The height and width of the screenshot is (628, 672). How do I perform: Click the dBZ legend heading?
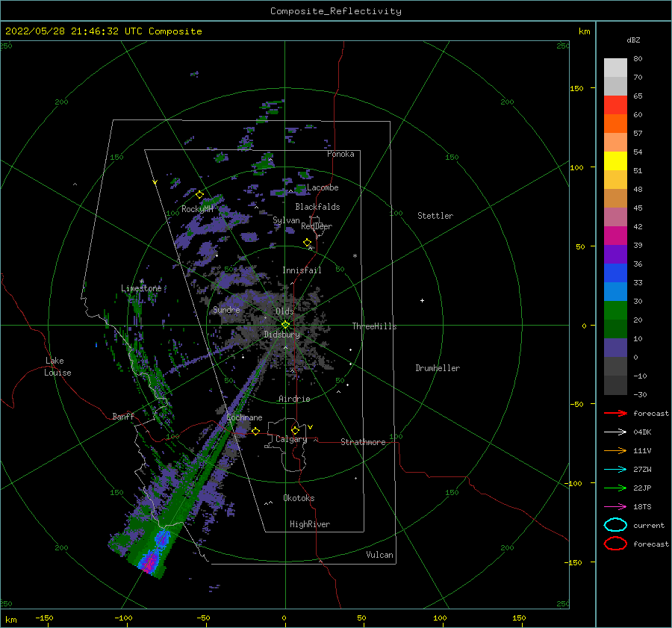pyautogui.click(x=633, y=40)
